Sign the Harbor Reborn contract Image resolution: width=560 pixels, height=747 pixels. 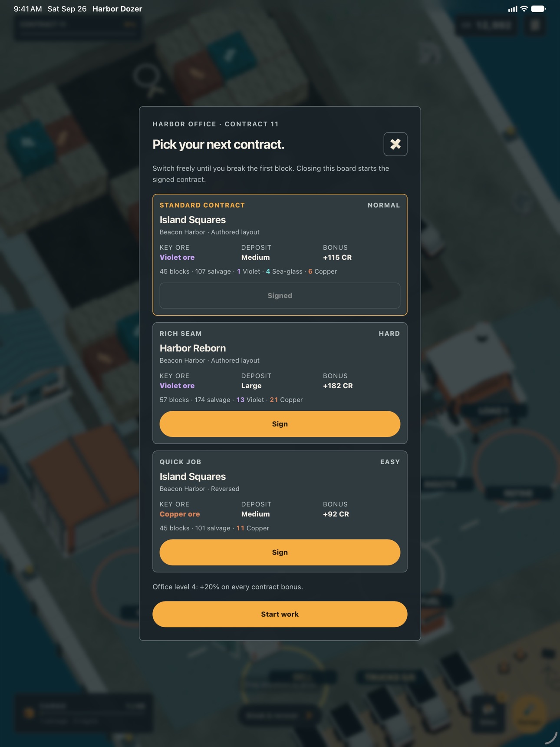(x=280, y=424)
